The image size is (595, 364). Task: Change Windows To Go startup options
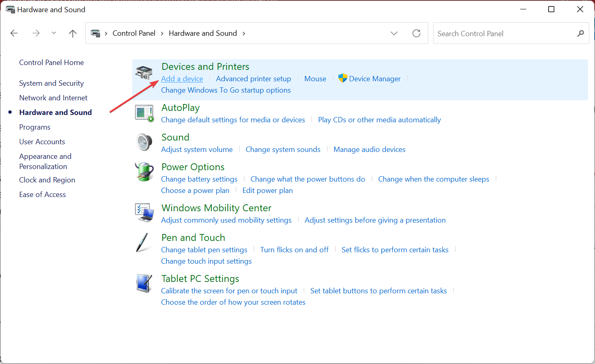[x=226, y=90]
